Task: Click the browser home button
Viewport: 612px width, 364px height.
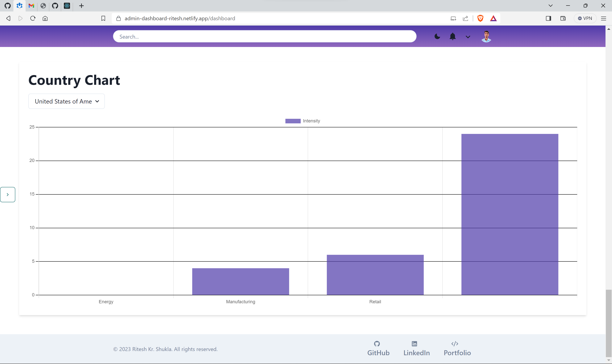Action: (45, 18)
